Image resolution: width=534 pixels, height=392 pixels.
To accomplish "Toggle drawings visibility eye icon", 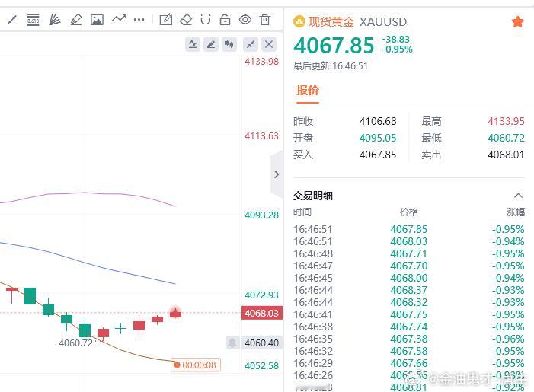I will (x=245, y=20).
